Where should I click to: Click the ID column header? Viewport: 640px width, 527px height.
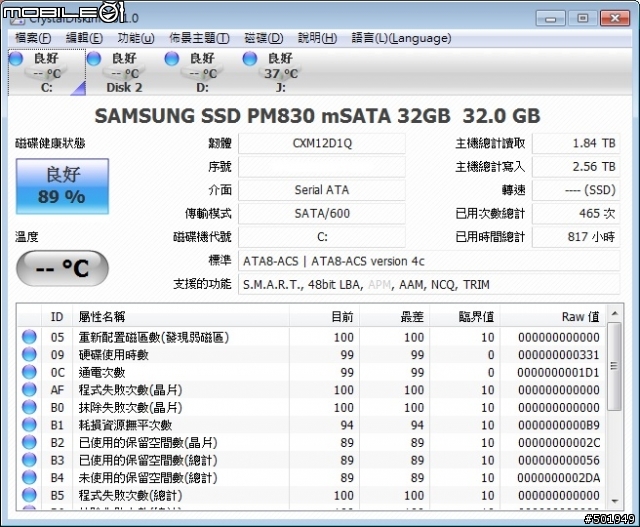click(x=57, y=317)
